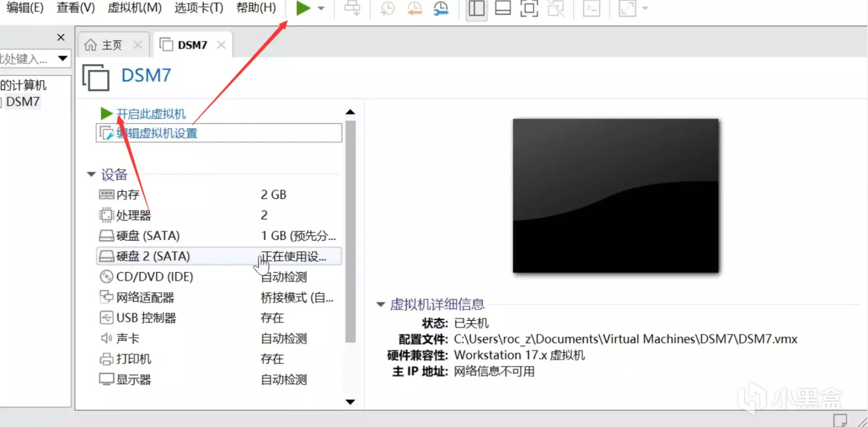Open the 编辑(E) menu
The width and height of the screenshot is (868, 427).
pos(25,8)
